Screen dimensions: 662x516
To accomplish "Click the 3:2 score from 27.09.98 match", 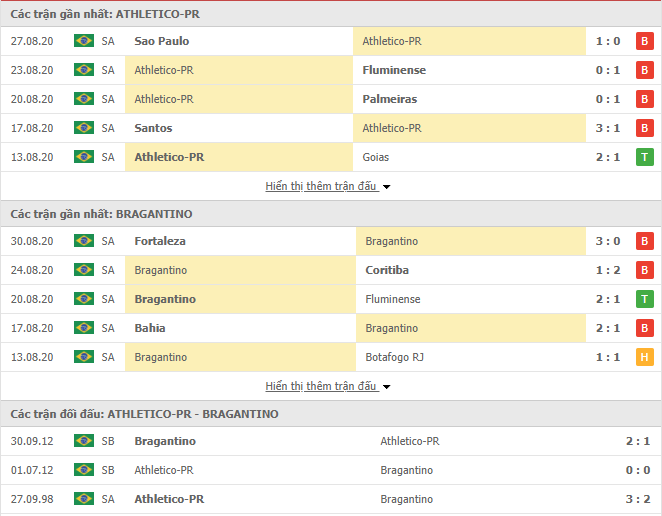I will [638, 499].
